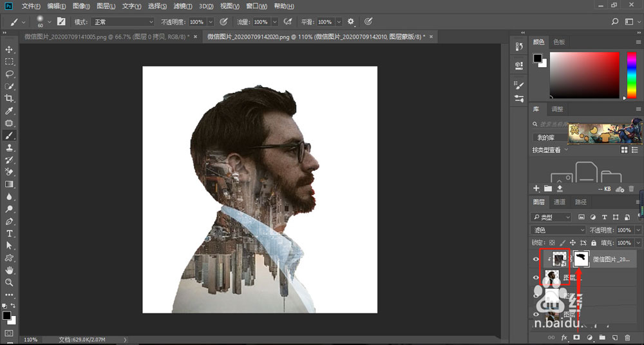The height and width of the screenshot is (345, 644).
Task: Open Brush Settings panel icon in dock
Action: point(519,85)
